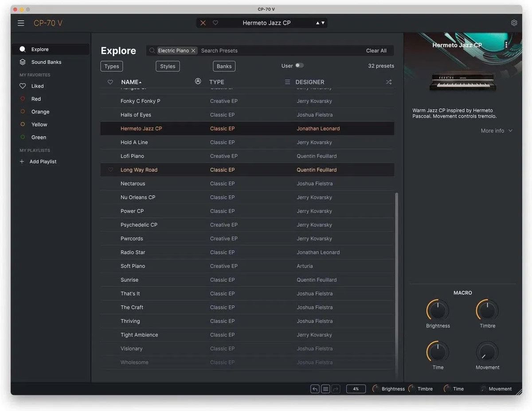Remove the Electric Piano filter tag

point(193,51)
